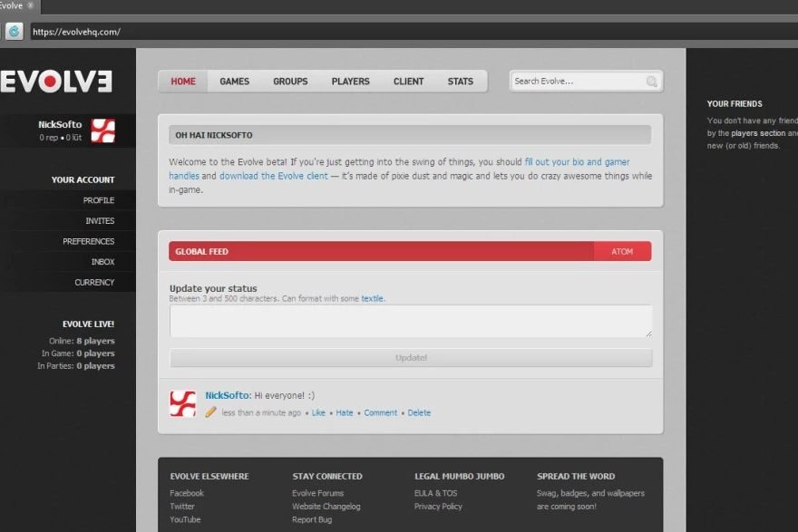Open the Players navigation tab

click(350, 82)
